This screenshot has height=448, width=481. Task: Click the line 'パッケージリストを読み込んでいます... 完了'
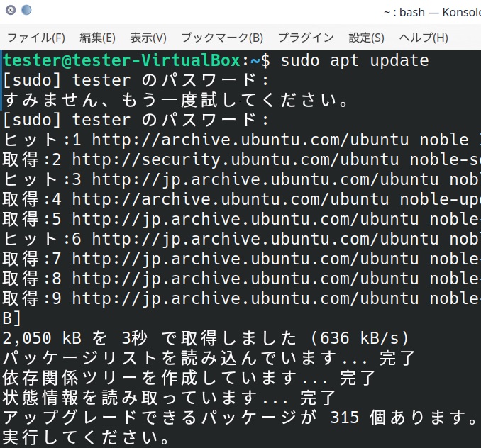pos(209,358)
